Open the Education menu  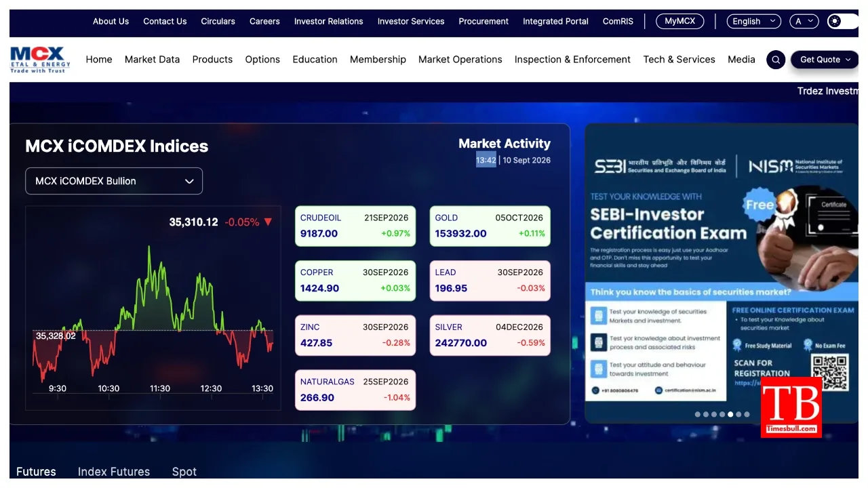tap(315, 60)
